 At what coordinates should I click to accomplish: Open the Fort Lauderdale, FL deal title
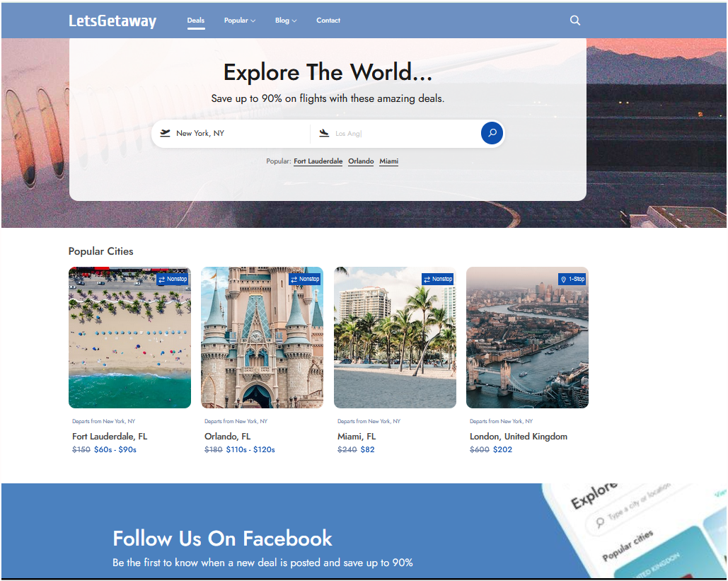point(110,437)
